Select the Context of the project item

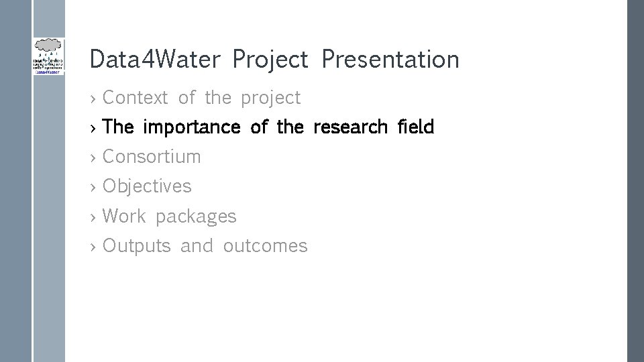coord(201,98)
